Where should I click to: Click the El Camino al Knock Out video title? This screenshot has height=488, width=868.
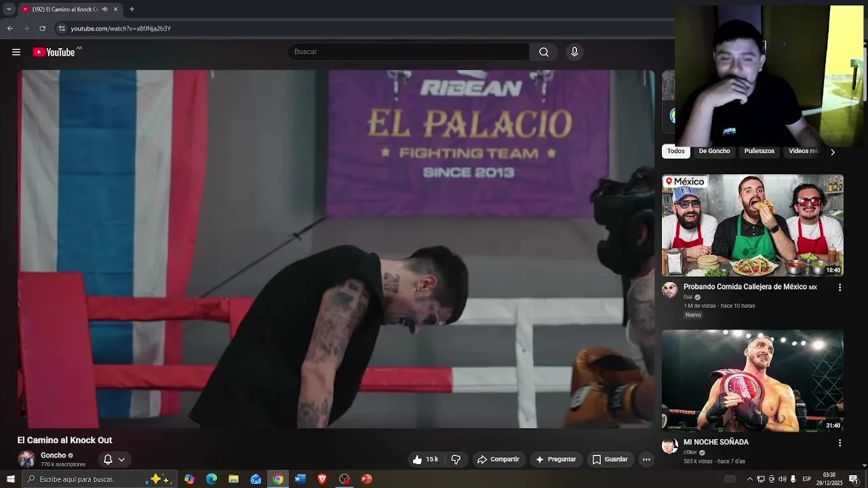[x=64, y=440]
